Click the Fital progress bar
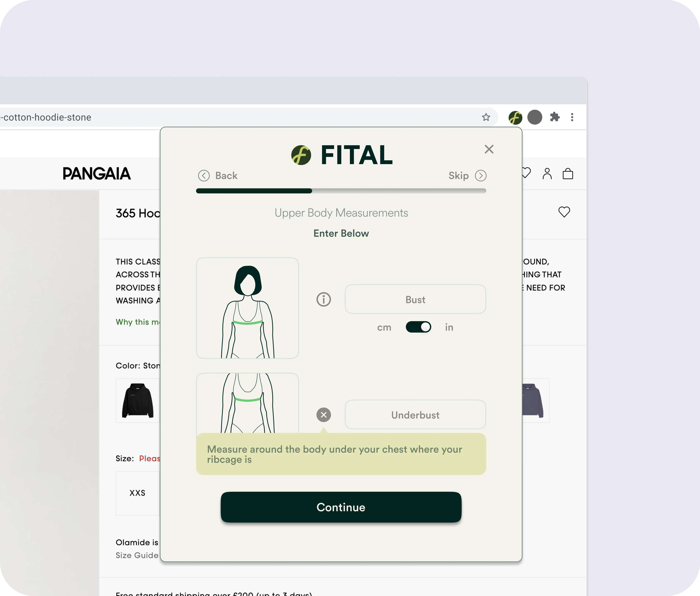The width and height of the screenshot is (700, 596). (x=341, y=191)
